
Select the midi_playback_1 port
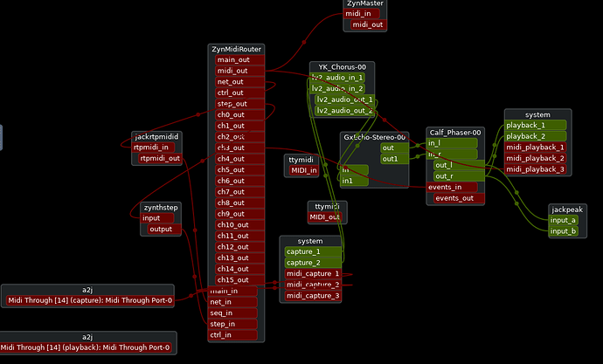(x=536, y=148)
